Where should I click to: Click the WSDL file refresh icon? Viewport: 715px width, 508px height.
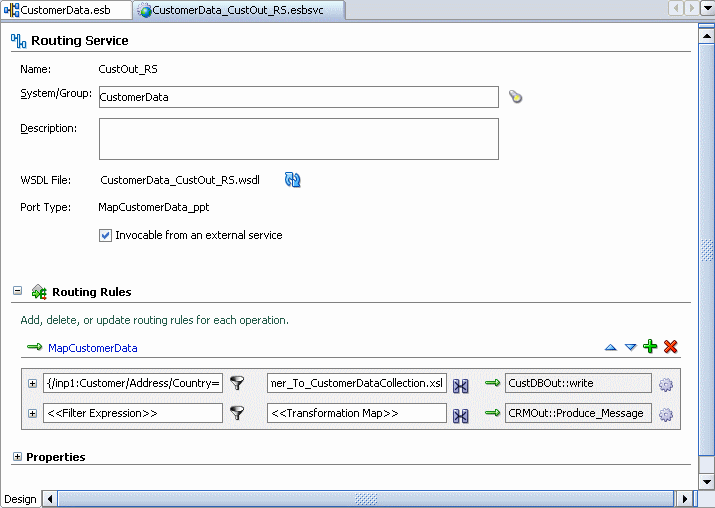292,180
